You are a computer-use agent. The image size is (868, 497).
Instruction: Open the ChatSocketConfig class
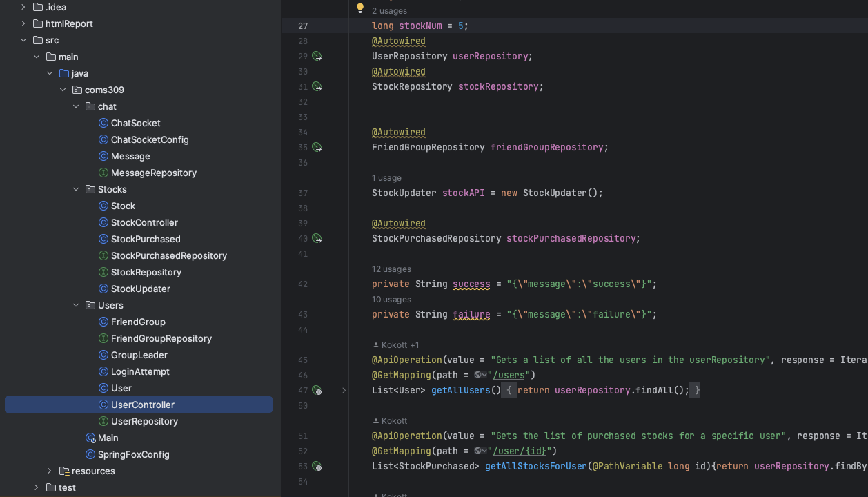tap(150, 139)
